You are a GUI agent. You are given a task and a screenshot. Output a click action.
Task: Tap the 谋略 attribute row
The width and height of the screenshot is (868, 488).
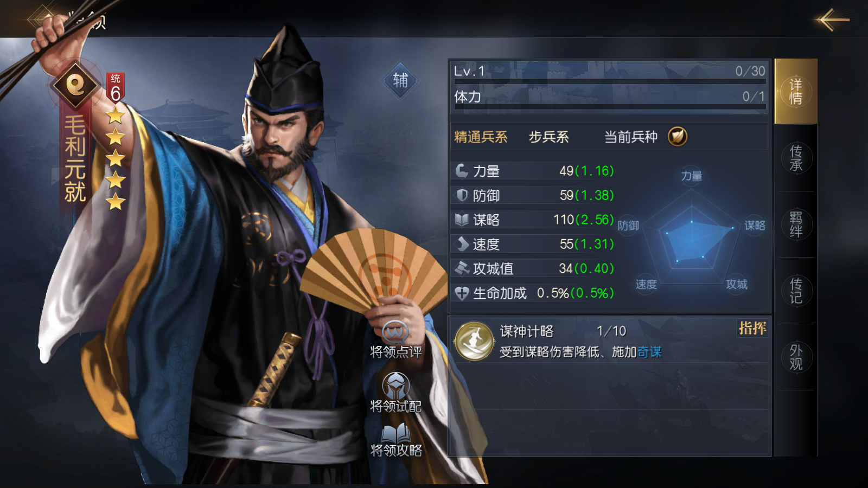tap(534, 220)
